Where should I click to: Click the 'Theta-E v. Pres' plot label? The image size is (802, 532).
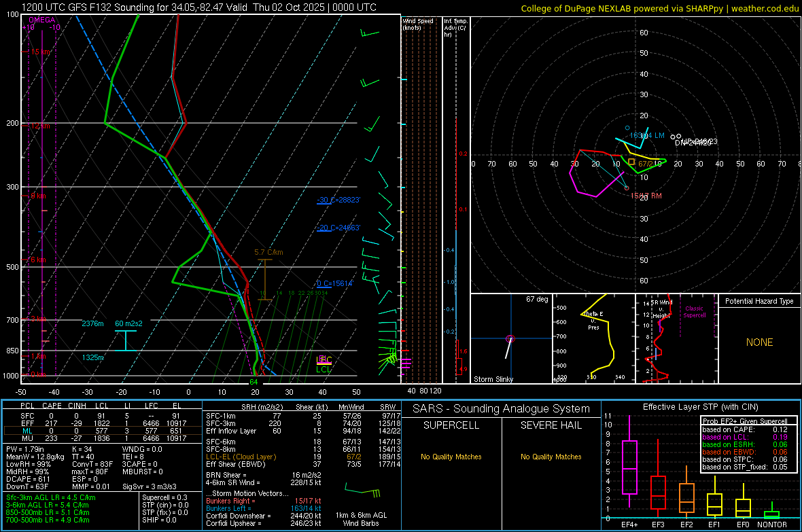[593, 321]
